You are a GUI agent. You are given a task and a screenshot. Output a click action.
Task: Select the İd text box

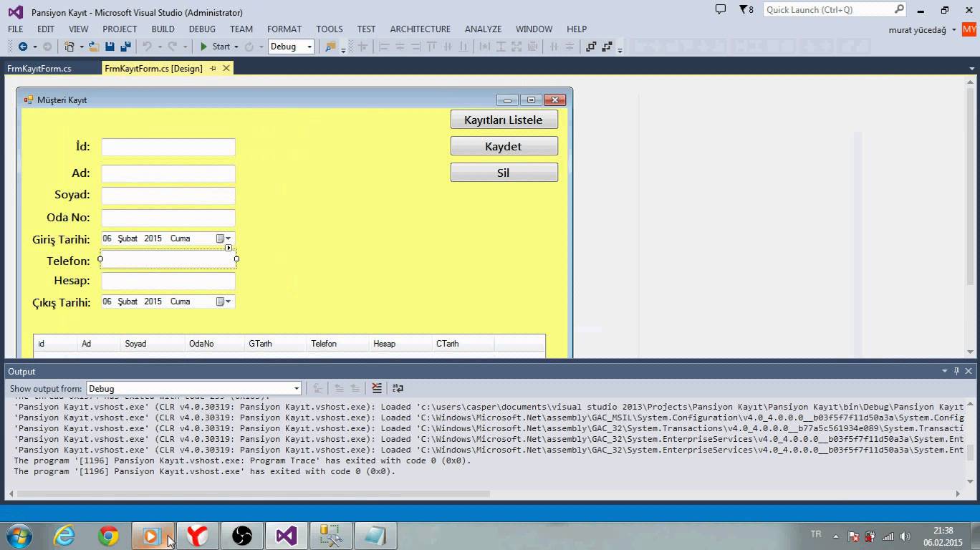(168, 147)
